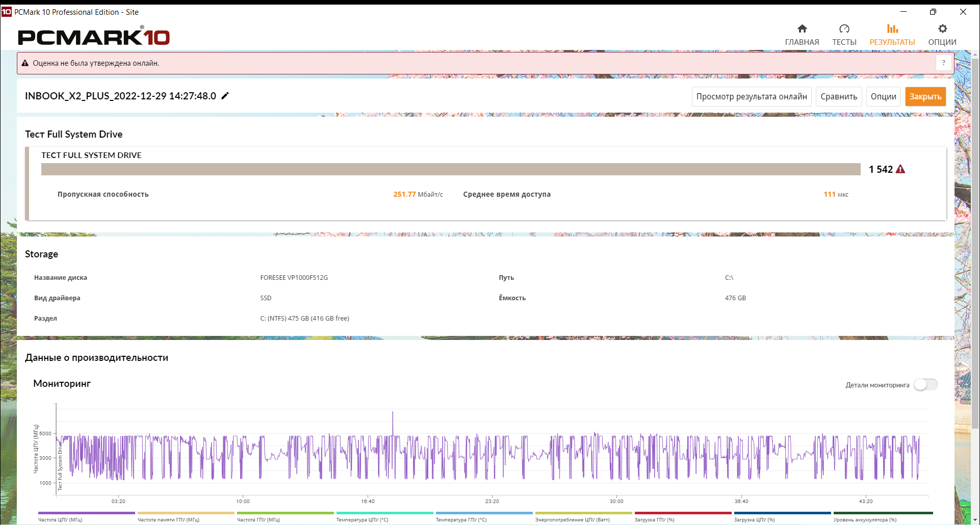
Task: Toggle Детали мониторинга switch
Action: pos(925,384)
